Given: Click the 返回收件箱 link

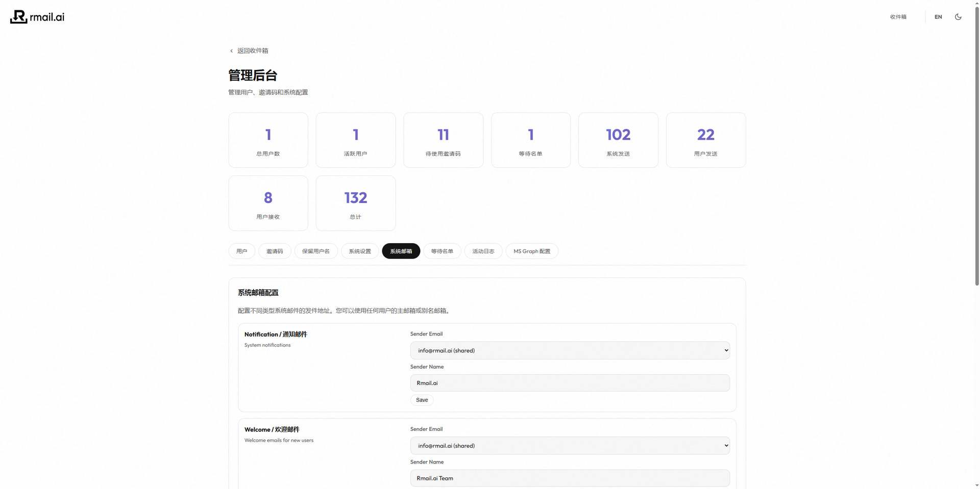Looking at the screenshot, I should [253, 50].
